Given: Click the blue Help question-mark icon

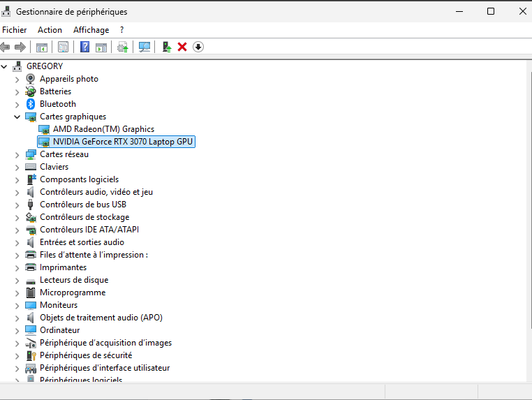Looking at the screenshot, I should point(84,47).
